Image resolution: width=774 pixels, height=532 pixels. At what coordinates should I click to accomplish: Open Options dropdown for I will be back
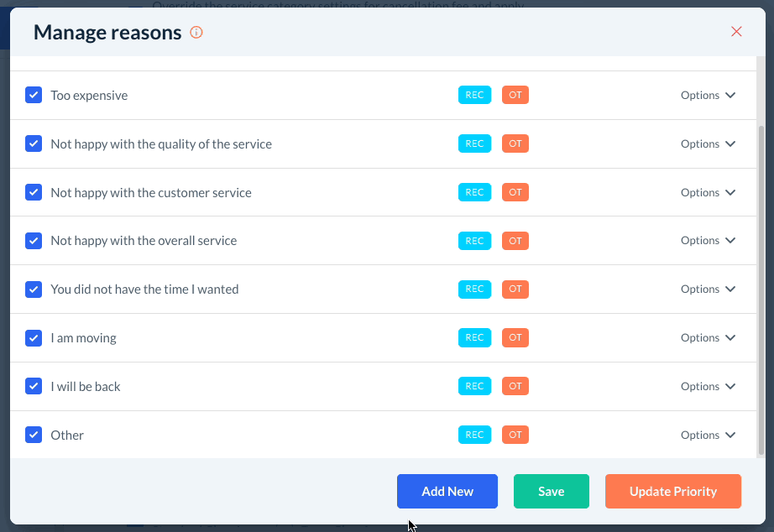tap(708, 386)
